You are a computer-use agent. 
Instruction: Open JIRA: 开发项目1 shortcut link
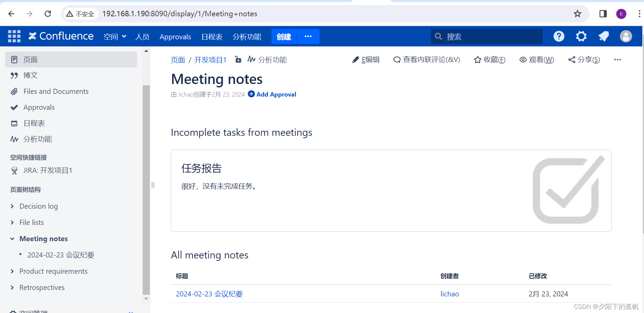[x=47, y=170]
